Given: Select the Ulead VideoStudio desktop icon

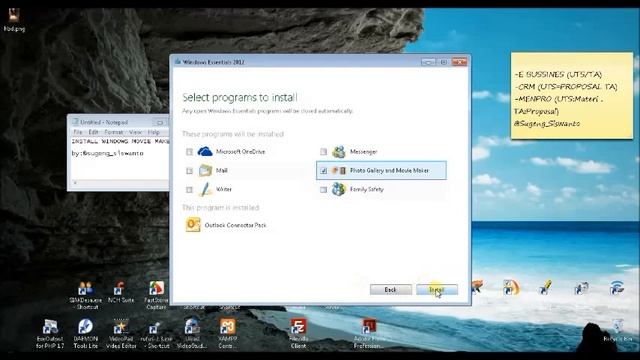Looking at the screenshot, I should click(x=192, y=333).
